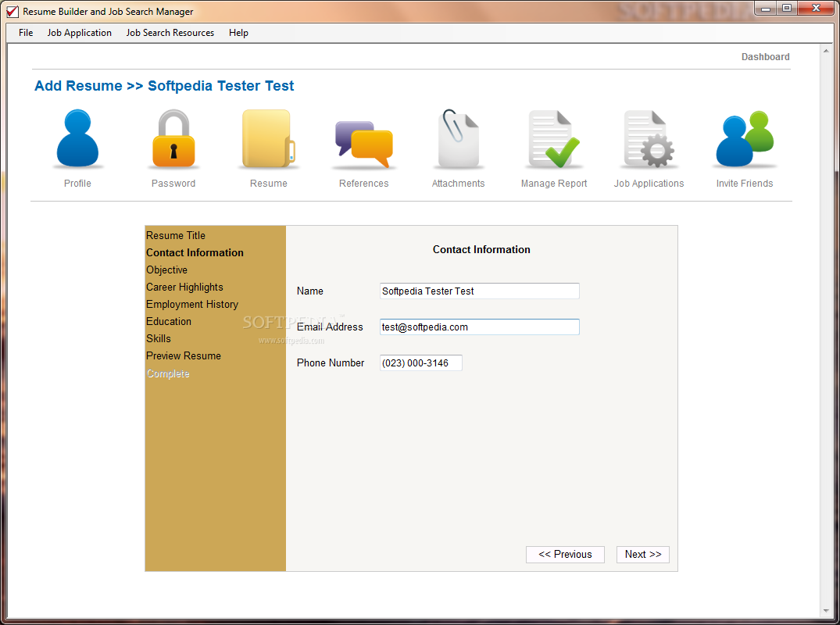The width and height of the screenshot is (840, 625).
Task: Click the Password label text
Action: (x=173, y=183)
